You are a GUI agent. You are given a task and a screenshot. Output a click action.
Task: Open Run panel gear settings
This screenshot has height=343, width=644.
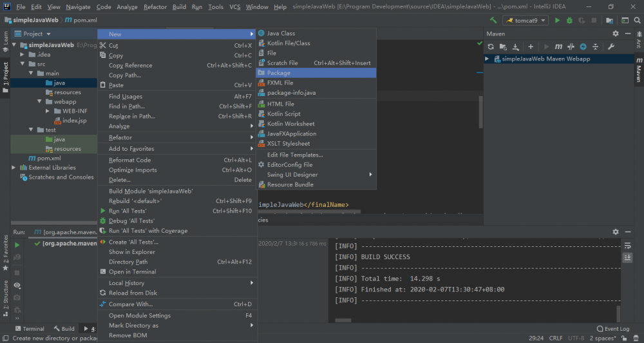pos(615,232)
